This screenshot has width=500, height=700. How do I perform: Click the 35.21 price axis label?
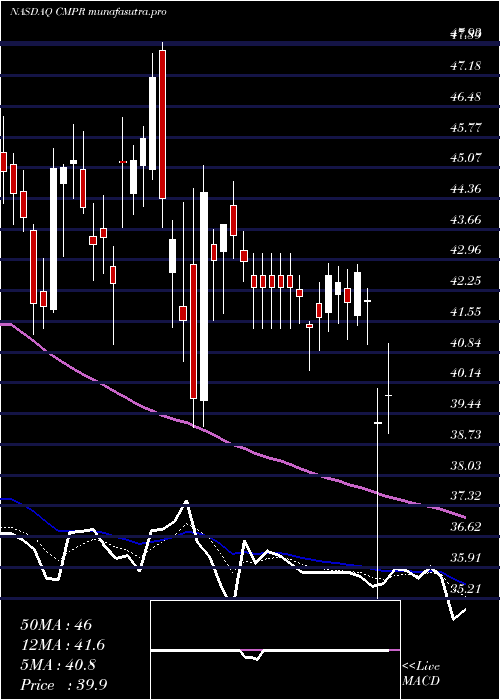tap(466, 588)
